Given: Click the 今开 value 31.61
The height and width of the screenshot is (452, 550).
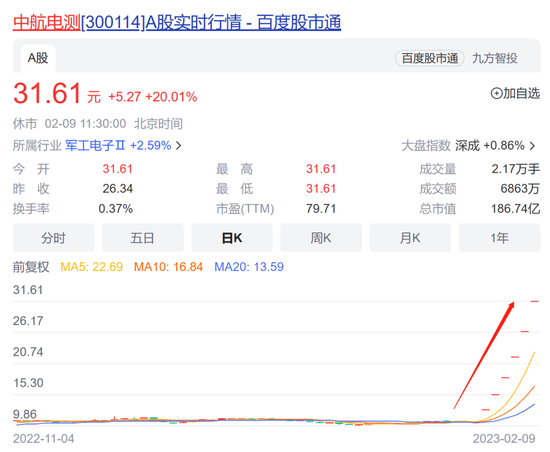Looking at the screenshot, I should click(118, 169).
